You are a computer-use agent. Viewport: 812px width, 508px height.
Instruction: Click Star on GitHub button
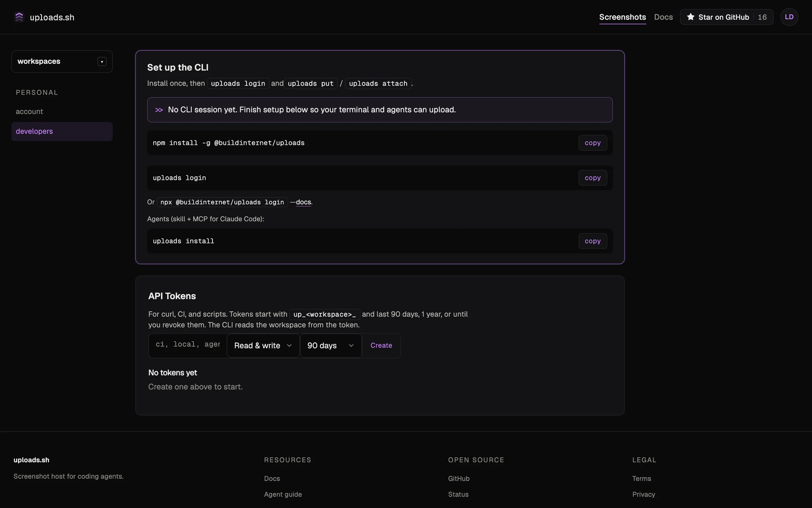pos(727,17)
